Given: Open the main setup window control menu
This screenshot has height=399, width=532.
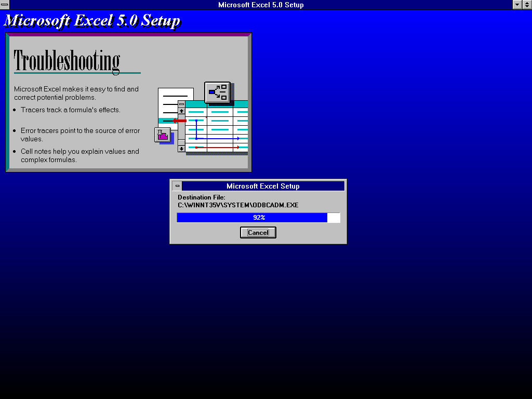Looking at the screenshot, I should [x=4, y=4].
